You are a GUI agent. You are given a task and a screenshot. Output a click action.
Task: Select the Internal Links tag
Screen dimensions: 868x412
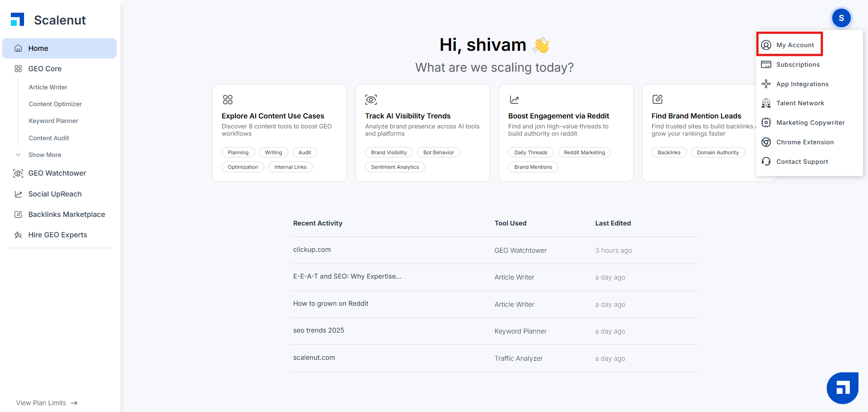coord(291,167)
